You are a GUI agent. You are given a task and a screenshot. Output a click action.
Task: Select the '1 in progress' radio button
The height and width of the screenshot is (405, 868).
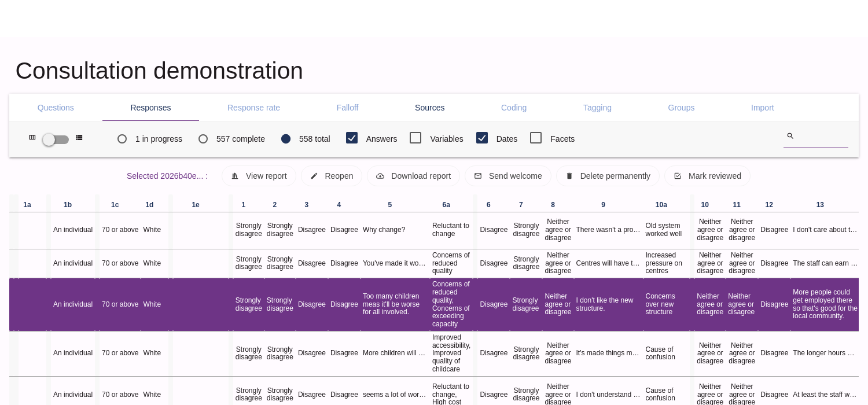[122, 139]
